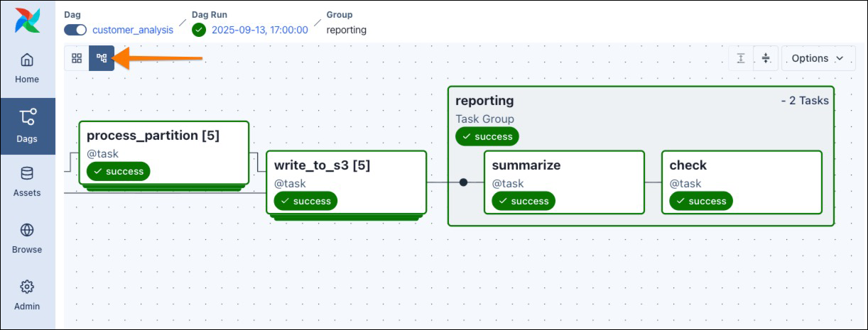Click the Airflow pinwheel logo
This screenshot has width=868, height=330.
(x=27, y=21)
